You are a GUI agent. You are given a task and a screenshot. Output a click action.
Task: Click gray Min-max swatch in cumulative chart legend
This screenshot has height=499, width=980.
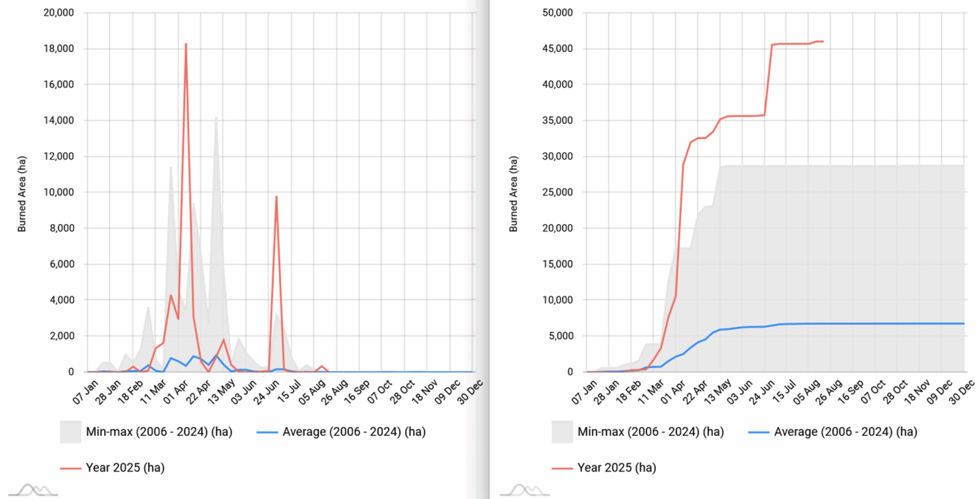pos(562,432)
